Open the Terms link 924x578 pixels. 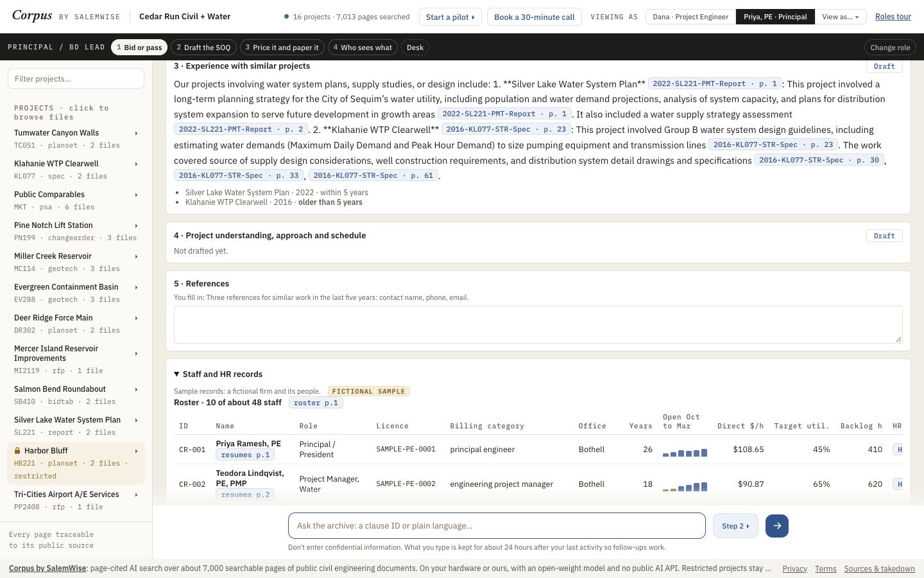(825, 568)
